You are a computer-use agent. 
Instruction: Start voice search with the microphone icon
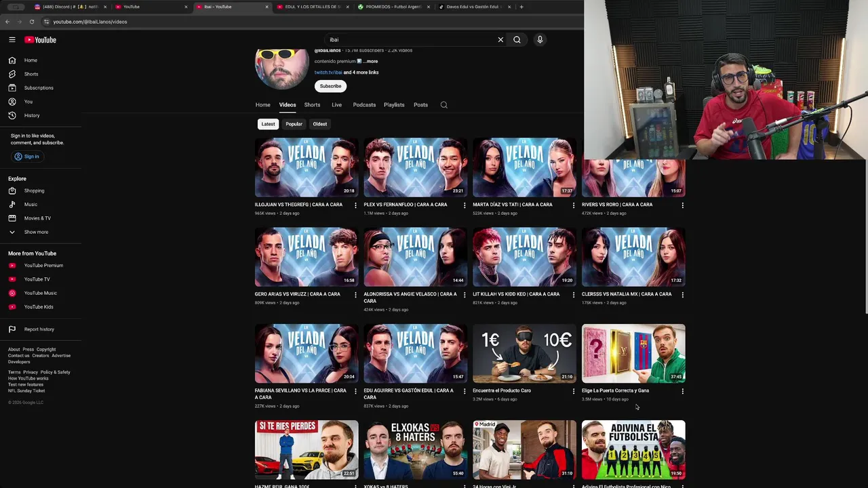(540, 39)
